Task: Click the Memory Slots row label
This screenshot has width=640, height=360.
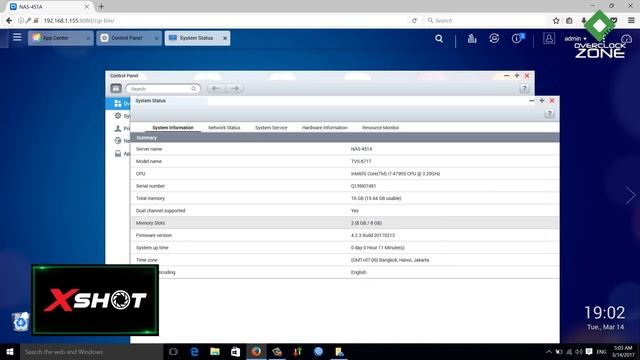Action: [x=150, y=223]
